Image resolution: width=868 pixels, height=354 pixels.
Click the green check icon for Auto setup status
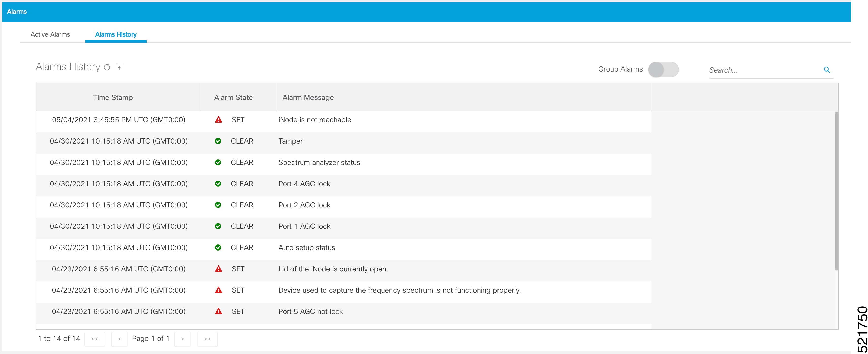click(218, 248)
